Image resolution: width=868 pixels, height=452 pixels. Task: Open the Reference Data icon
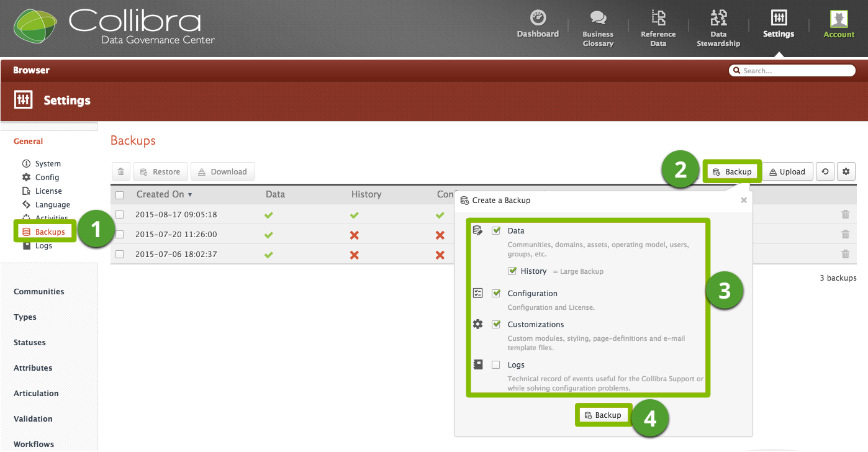pyautogui.click(x=658, y=17)
